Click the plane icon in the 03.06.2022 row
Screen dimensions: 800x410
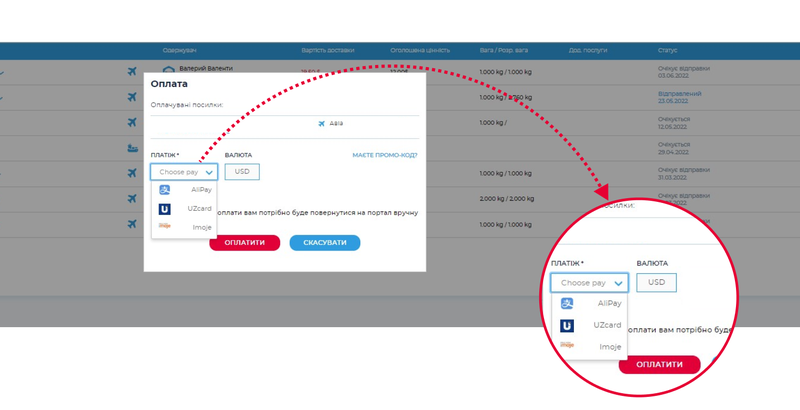(132, 71)
